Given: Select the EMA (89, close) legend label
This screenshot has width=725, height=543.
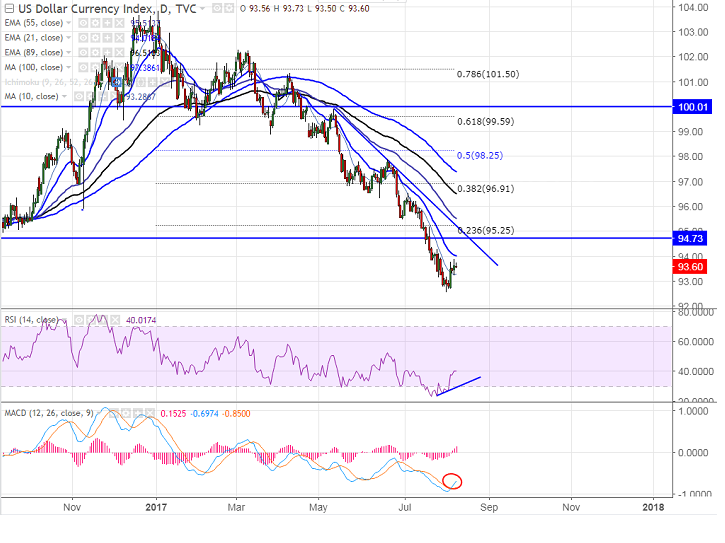Looking at the screenshot, I should click(33, 53).
